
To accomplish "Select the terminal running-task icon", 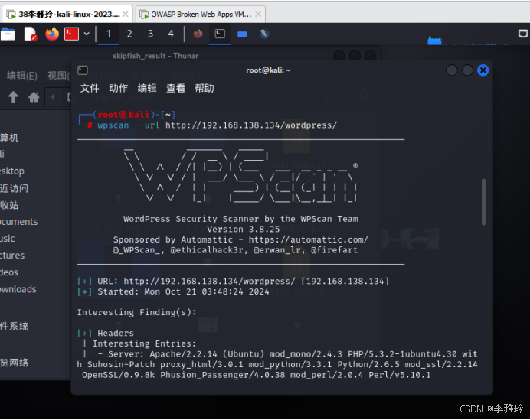I will coord(220,34).
